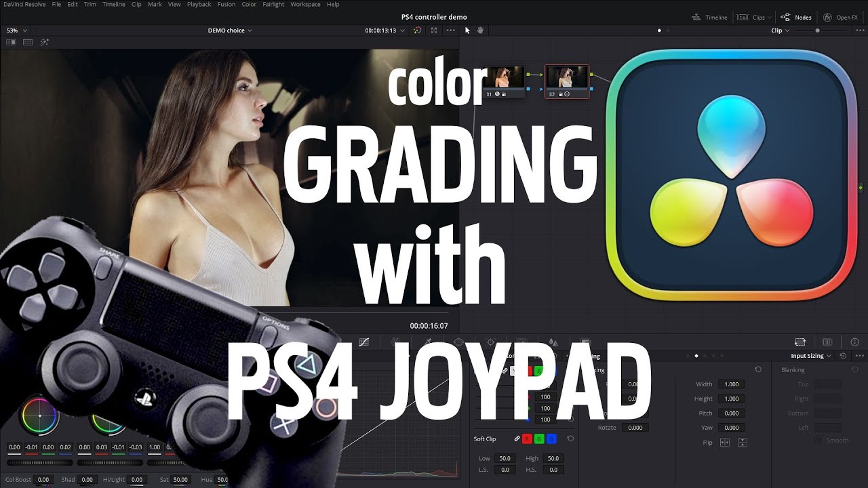
Task: Flip the image horizontally
Action: click(725, 443)
